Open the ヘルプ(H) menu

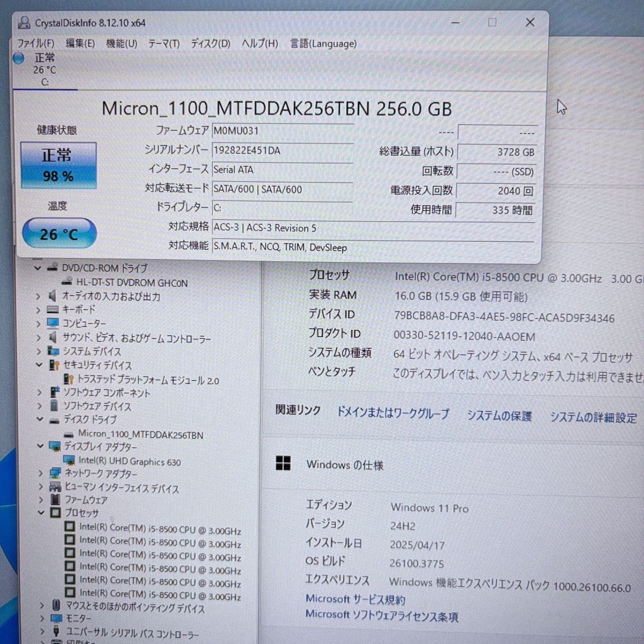click(x=260, y=43)
